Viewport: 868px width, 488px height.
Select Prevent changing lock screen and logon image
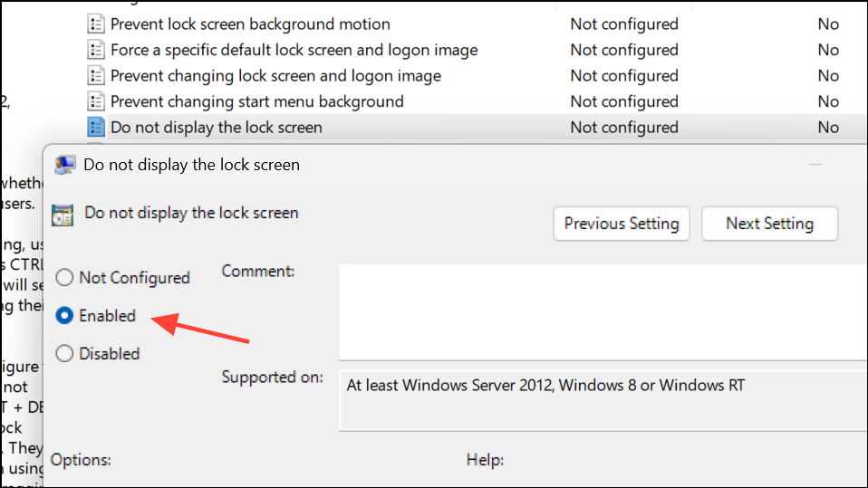point(275,76)
